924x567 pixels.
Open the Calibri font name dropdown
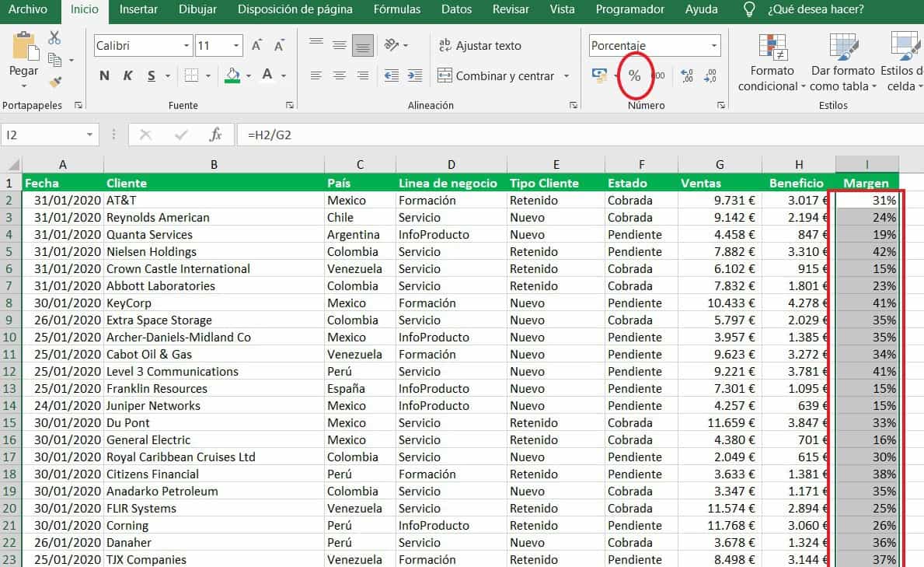coord(187,45)
